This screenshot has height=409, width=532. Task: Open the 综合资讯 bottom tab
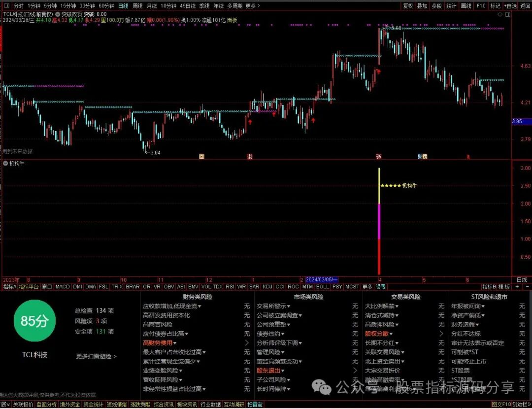pyautogui.click(x=164, y=405)
